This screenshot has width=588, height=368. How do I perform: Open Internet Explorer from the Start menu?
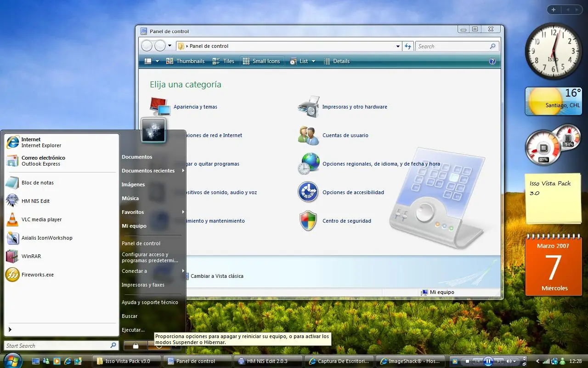tap(61, 142)
